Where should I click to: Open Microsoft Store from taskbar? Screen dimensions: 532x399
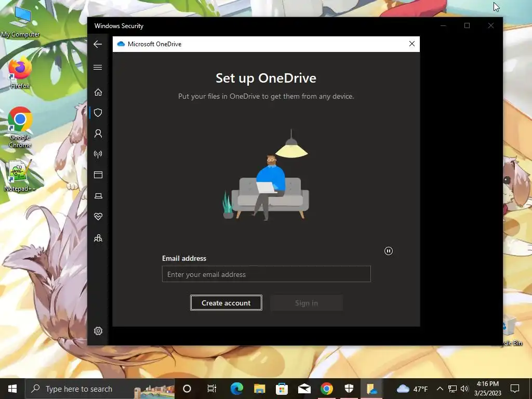click(x=282, y=389)
